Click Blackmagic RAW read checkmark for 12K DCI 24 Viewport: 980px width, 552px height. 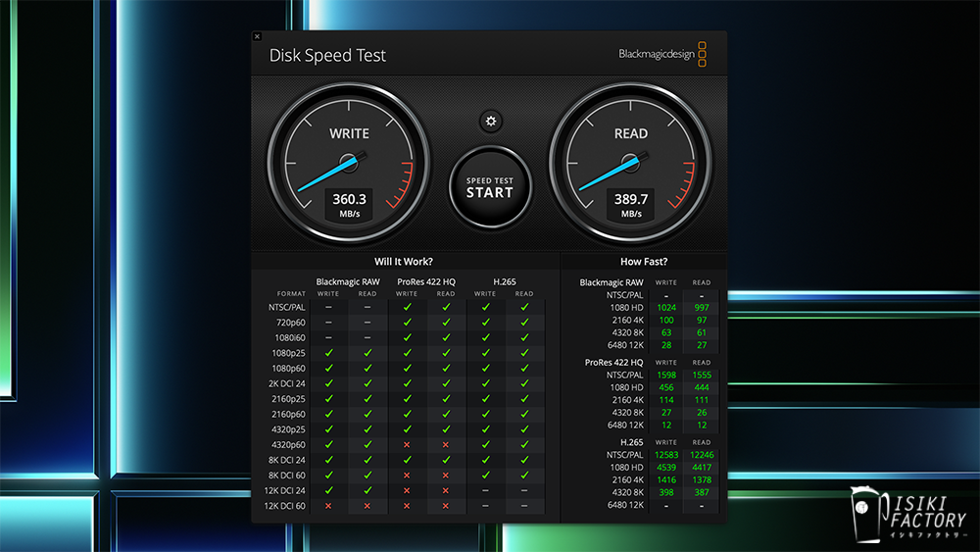[367, 490]
